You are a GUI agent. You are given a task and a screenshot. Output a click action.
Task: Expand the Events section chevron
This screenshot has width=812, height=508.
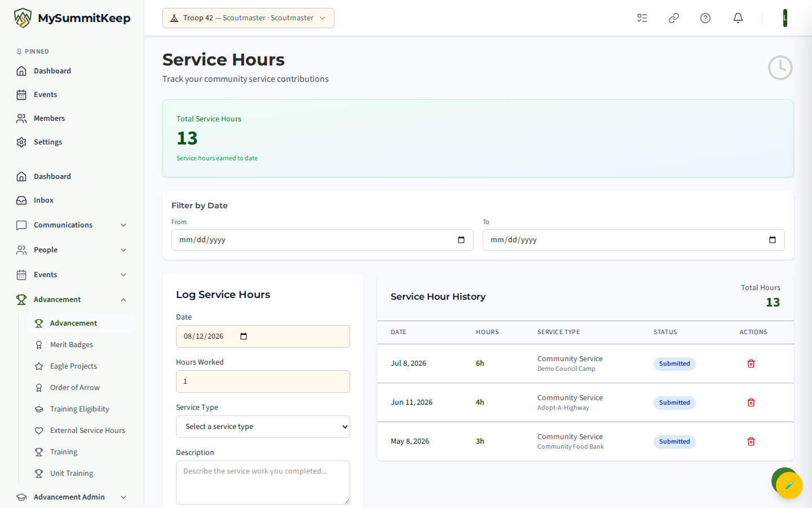tap(123, 275)
